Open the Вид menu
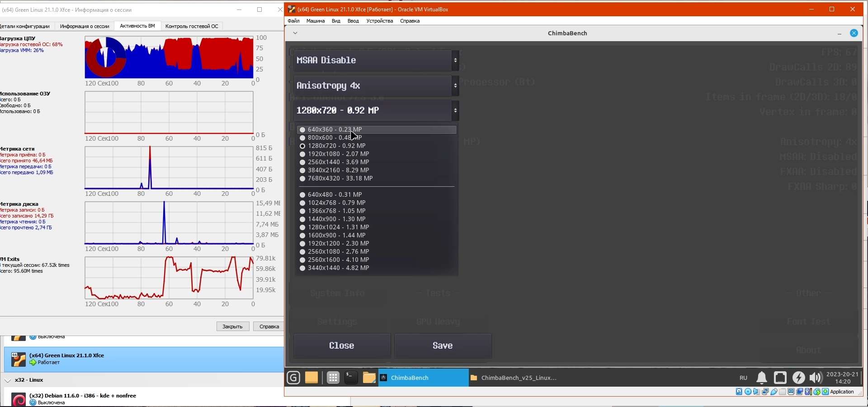 click(x=336, y=21)
